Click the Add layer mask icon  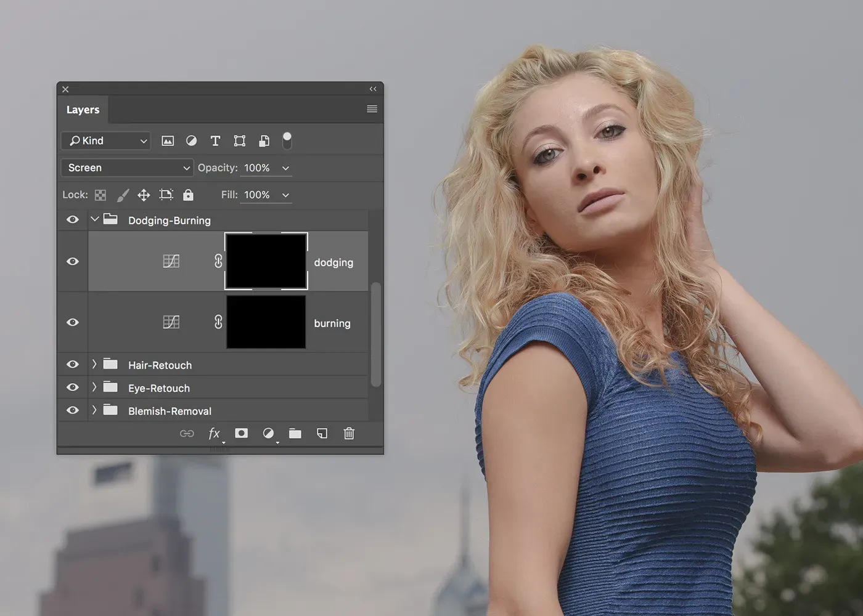[242, 434]
